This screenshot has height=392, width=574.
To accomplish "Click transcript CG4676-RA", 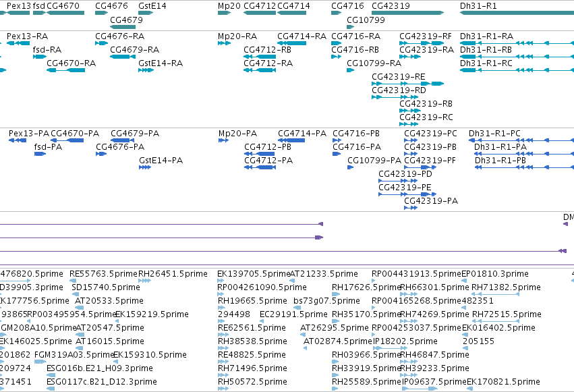I will click(x=119, y=36).
